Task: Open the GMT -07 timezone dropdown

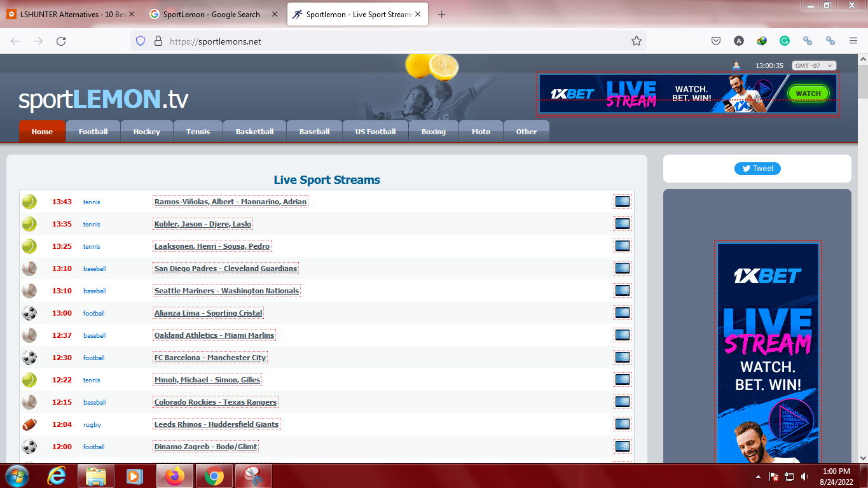Action: [x=814, y=66]
